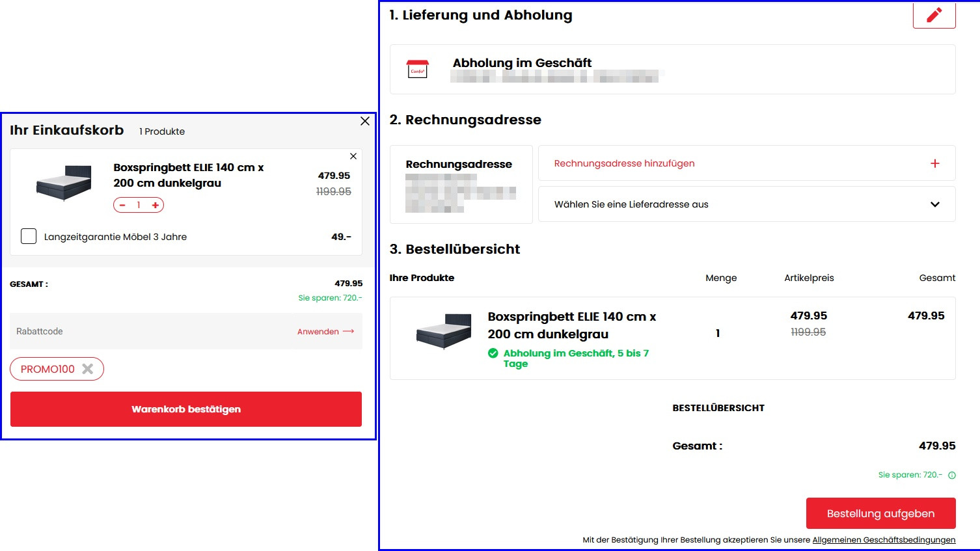The image size is (980, 551).
Task: Decrease bed quantity with minus icon
Action: (122, 206)
